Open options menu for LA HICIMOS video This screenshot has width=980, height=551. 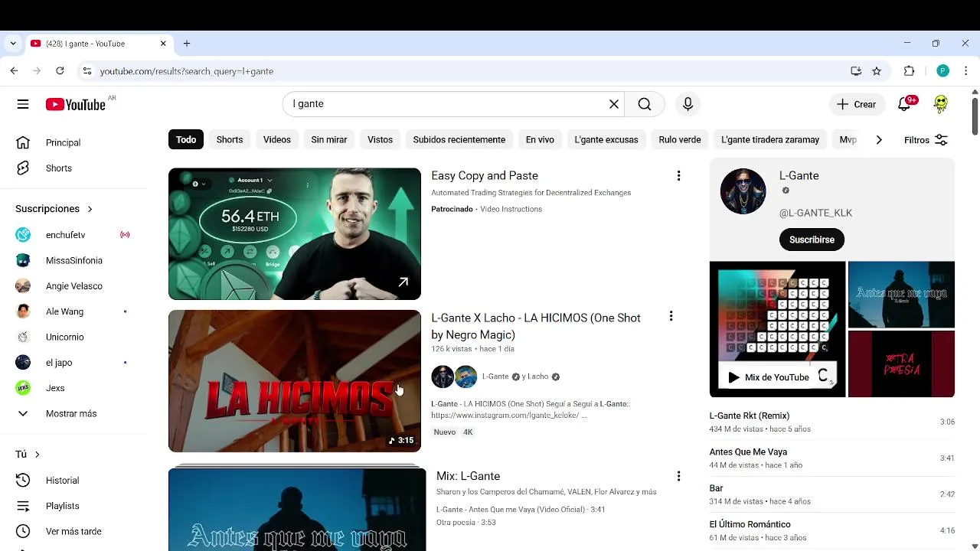point(671,316)
